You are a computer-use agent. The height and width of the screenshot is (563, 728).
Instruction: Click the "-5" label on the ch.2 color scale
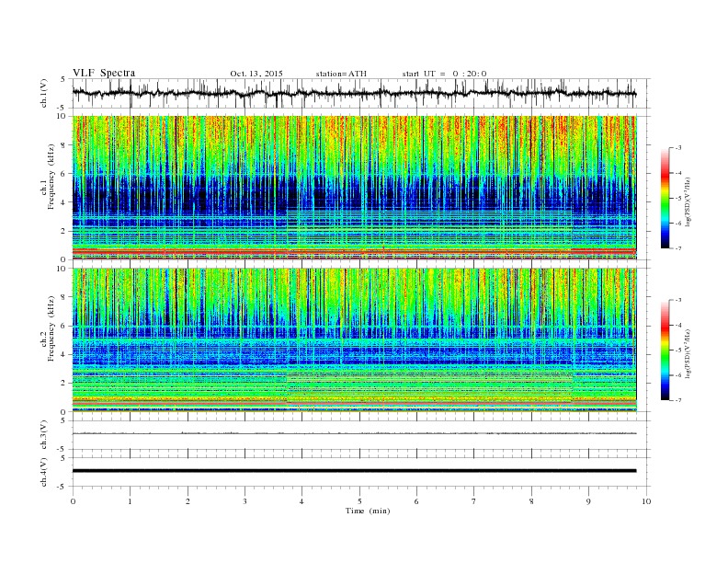coord(678,350)
